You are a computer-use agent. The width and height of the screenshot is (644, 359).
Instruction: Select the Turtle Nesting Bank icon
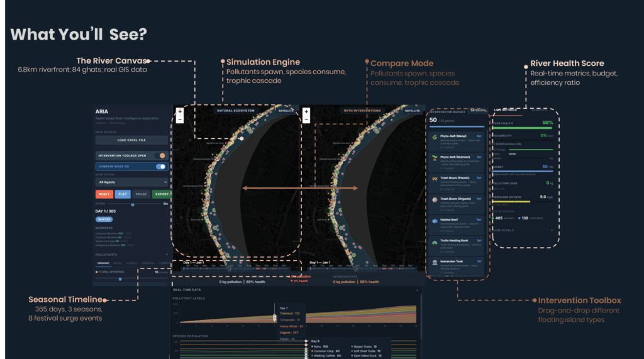pyautogui.click(x=434, y=242)
